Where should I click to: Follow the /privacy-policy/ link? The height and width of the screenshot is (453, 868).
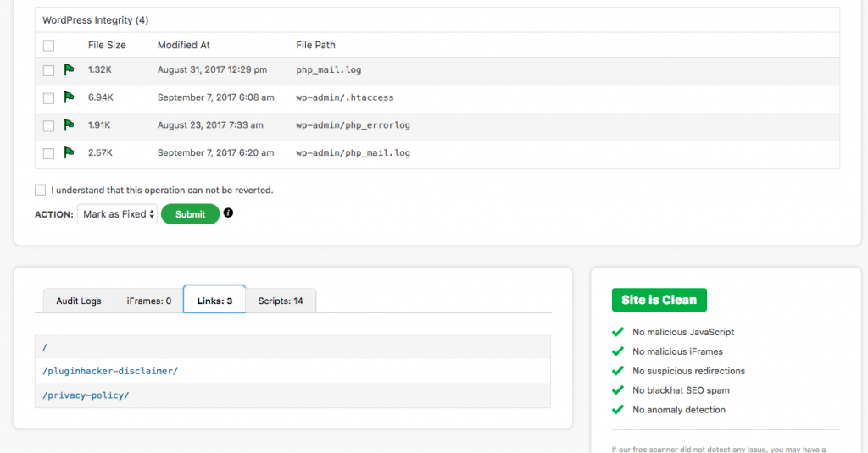(x=86, y=395)
